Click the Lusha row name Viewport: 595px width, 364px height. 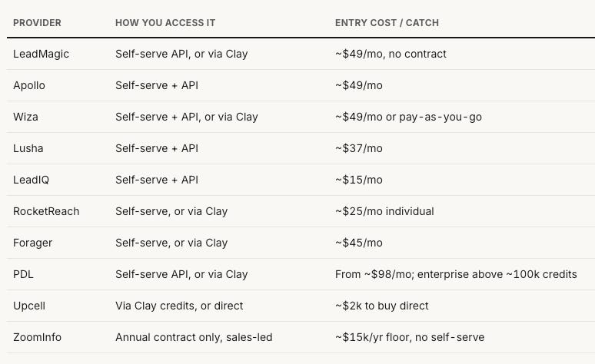28,148
